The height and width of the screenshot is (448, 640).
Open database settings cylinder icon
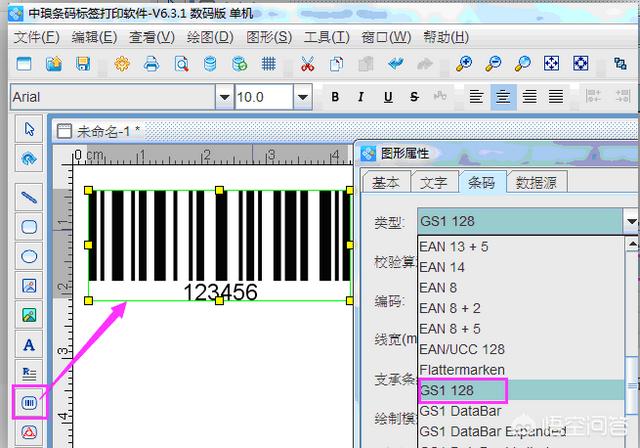(210, 64)
